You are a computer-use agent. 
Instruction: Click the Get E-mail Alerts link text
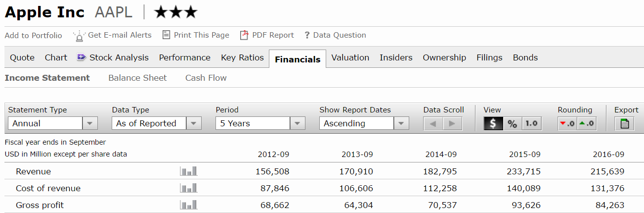(120, 35)
